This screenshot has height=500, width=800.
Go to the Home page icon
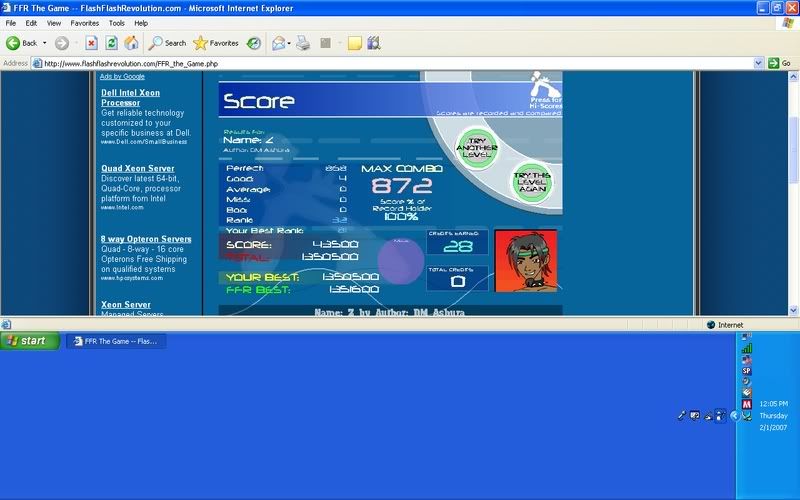131,43
